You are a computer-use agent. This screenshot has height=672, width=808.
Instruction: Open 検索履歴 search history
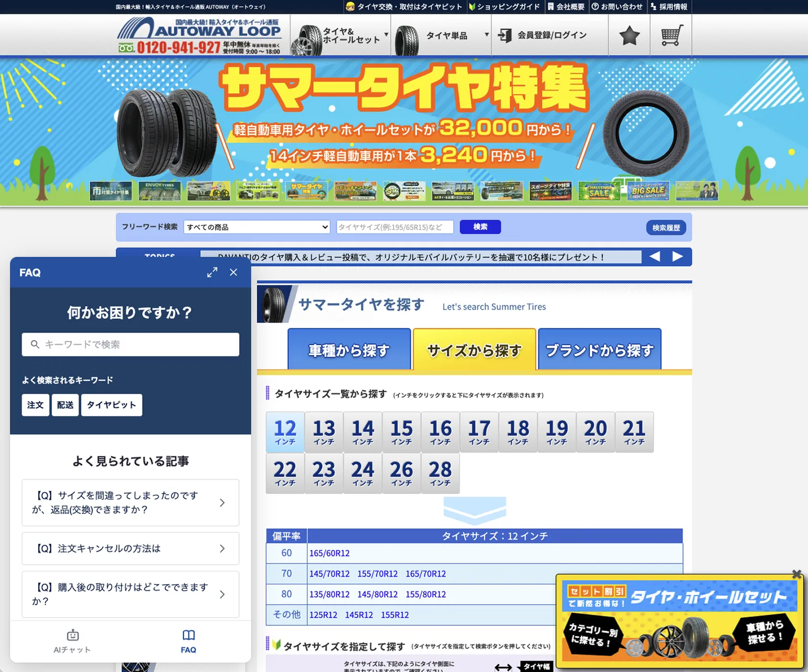(666, 228)
